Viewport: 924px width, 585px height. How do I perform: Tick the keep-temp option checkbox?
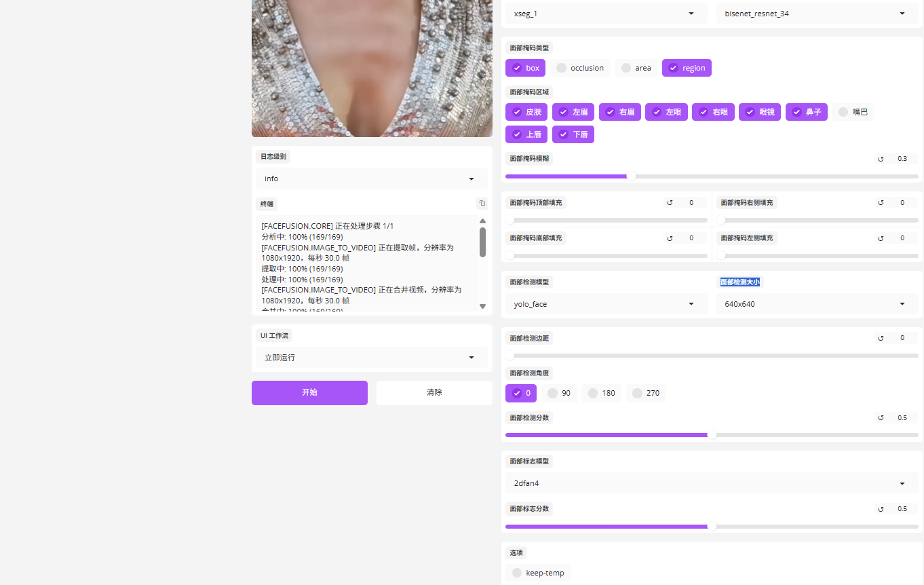[517, 573]
